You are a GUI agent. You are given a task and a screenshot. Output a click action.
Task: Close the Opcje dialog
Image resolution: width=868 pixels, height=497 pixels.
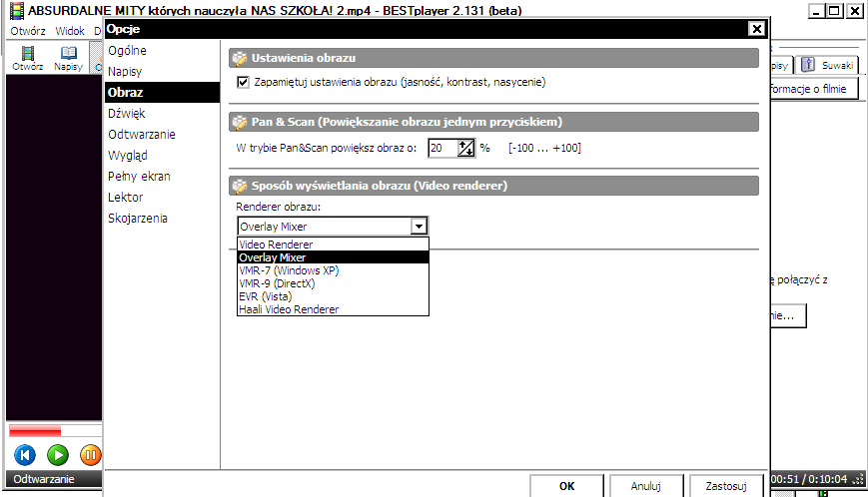coord(756,29)
